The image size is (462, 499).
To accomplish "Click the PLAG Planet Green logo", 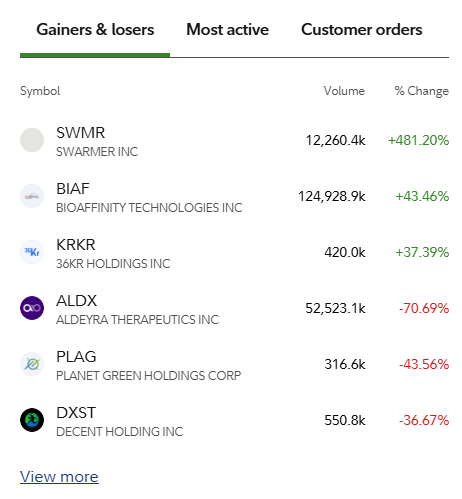I will 32,364.
